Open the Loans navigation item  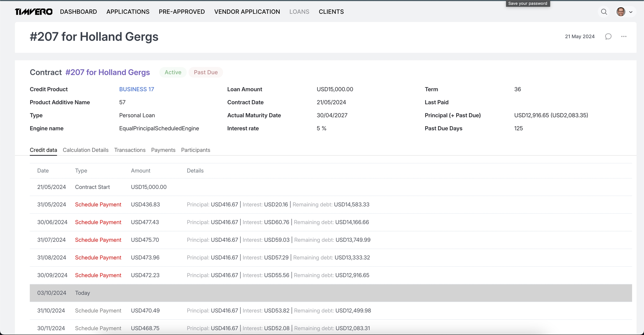click(299, 12)
